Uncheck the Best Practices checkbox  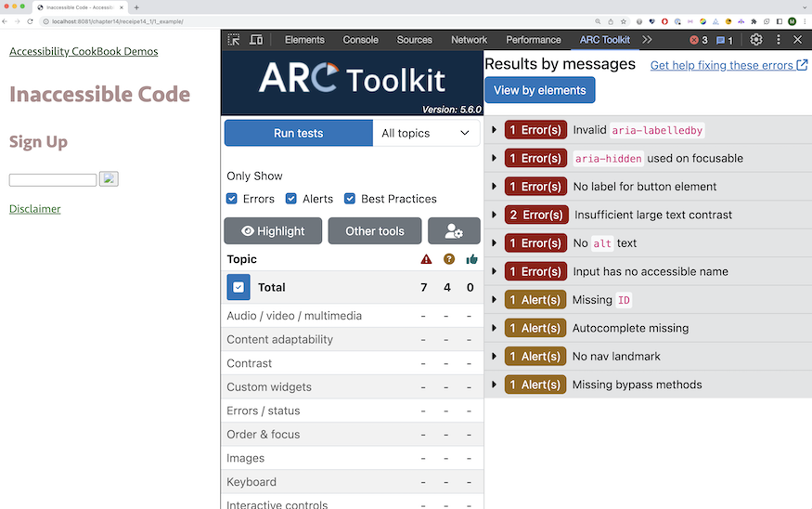tap(350, 199)
